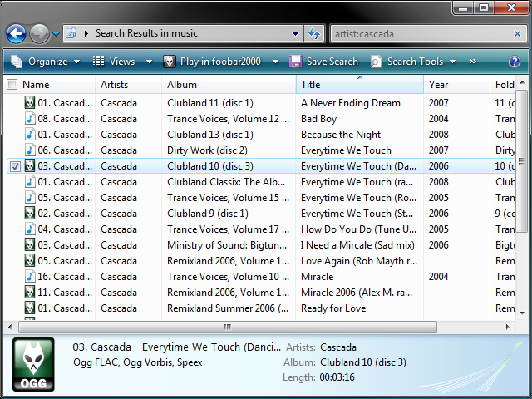The width and height of the screenshot is (532, 399).
Task: Click the Save Search button
Action: coord(323,62)
